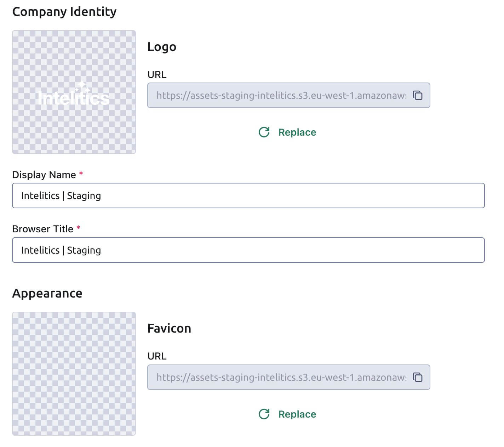Screen dimensions: 504x447
Task: Select the Favicon URL read-only field
Action: coord(289,377)
